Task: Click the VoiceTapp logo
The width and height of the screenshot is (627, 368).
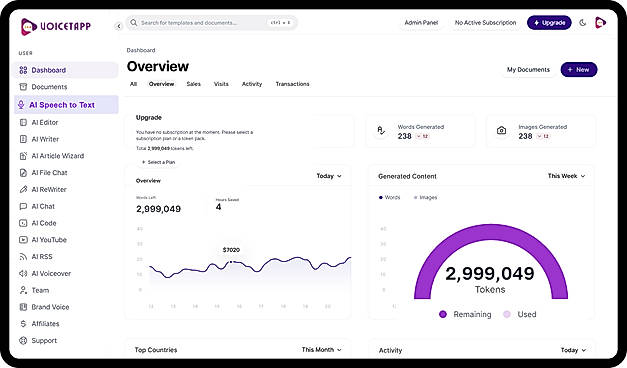Action: tap(56, 26)
